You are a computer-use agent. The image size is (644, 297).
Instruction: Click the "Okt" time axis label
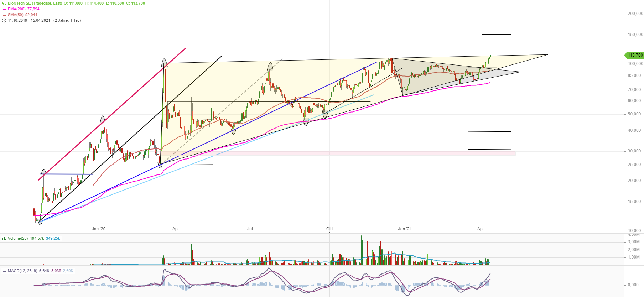(x=329, y=229)
